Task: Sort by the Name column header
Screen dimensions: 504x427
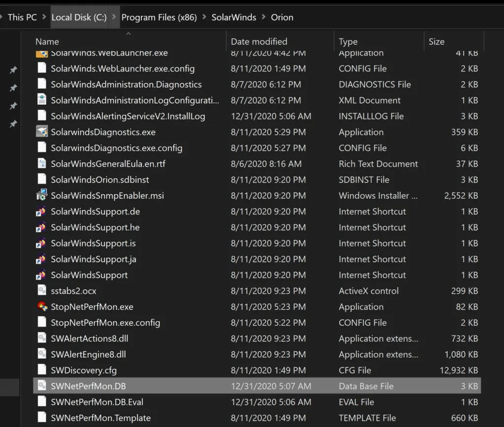Action: (x=47, y=42)
